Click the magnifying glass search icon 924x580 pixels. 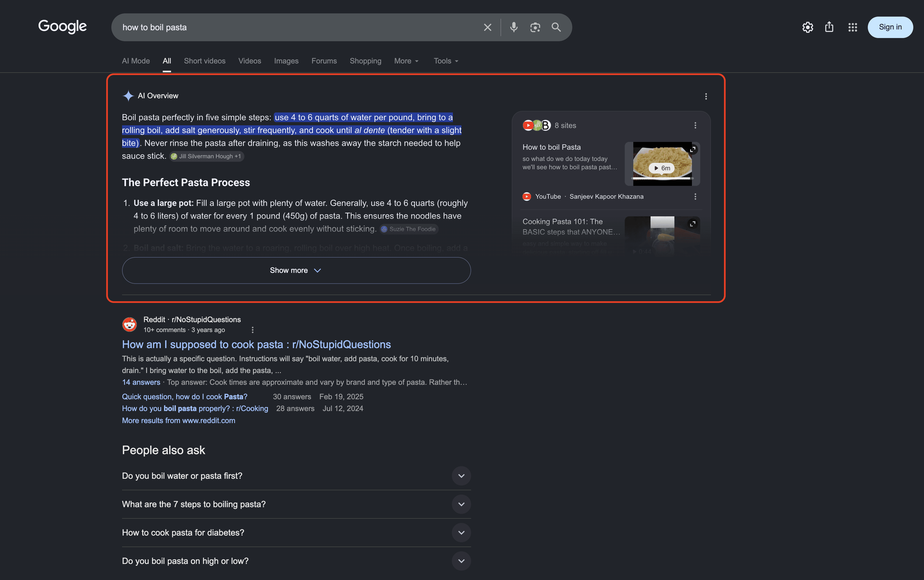click(x=556, y=27)
